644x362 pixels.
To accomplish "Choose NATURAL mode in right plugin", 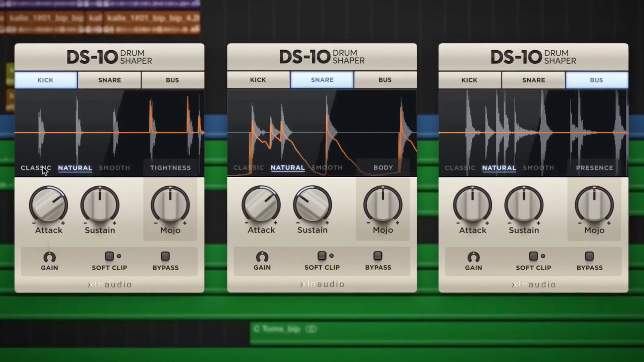I will [499, 168].
